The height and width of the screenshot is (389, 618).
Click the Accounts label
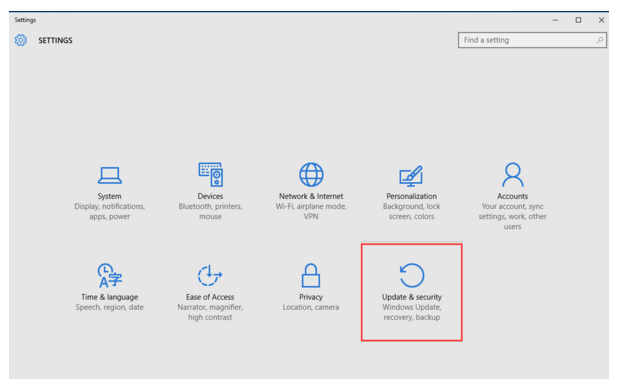512,196
